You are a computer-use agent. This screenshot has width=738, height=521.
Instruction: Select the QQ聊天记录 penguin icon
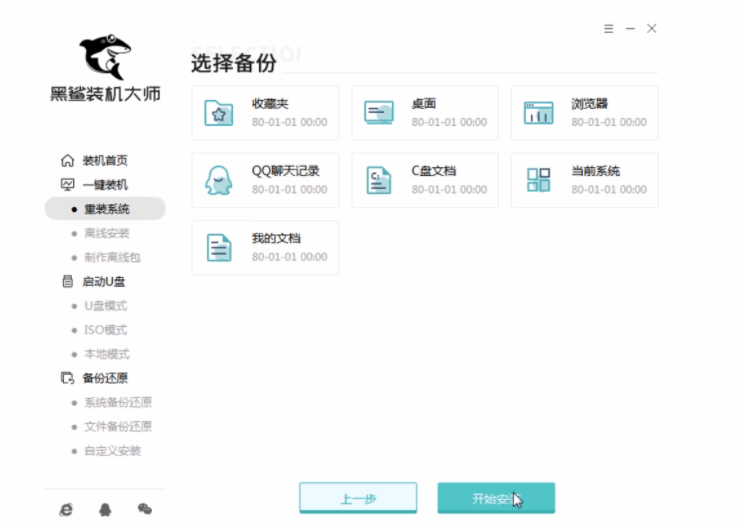[218, 180]
